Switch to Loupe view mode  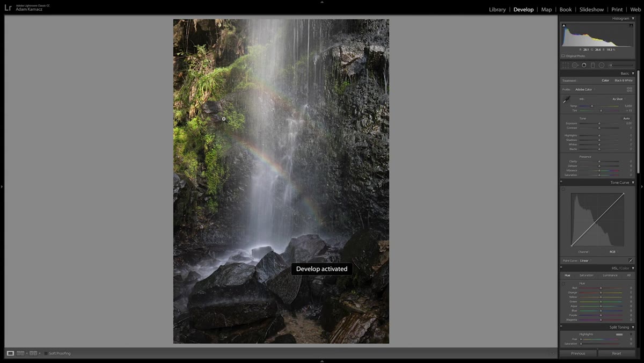point(10,353)
